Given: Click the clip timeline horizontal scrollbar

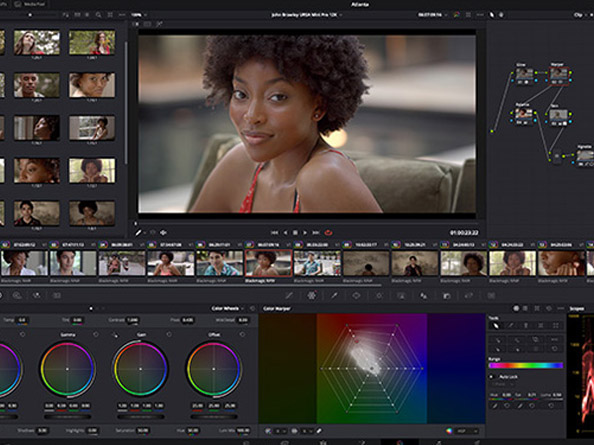Looking at the screenshot, I should click(191, 285).
